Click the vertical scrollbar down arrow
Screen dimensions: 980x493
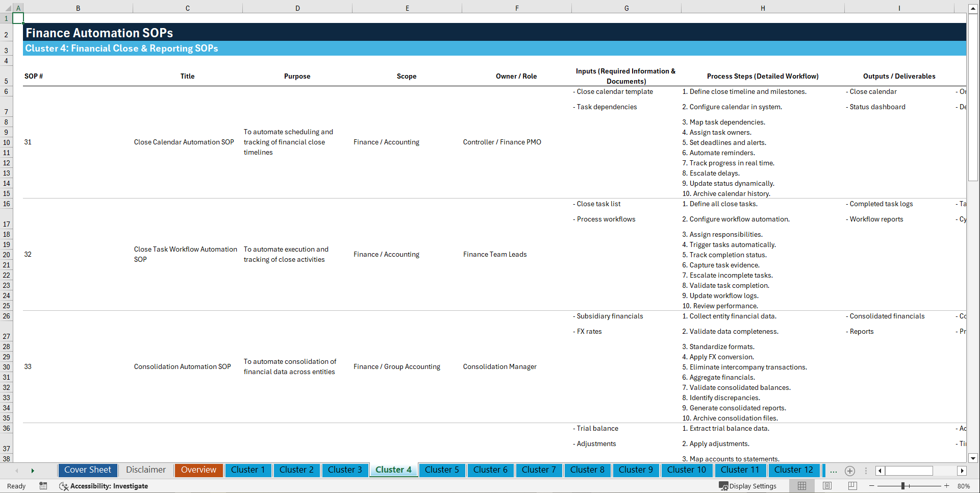[973, 458]
